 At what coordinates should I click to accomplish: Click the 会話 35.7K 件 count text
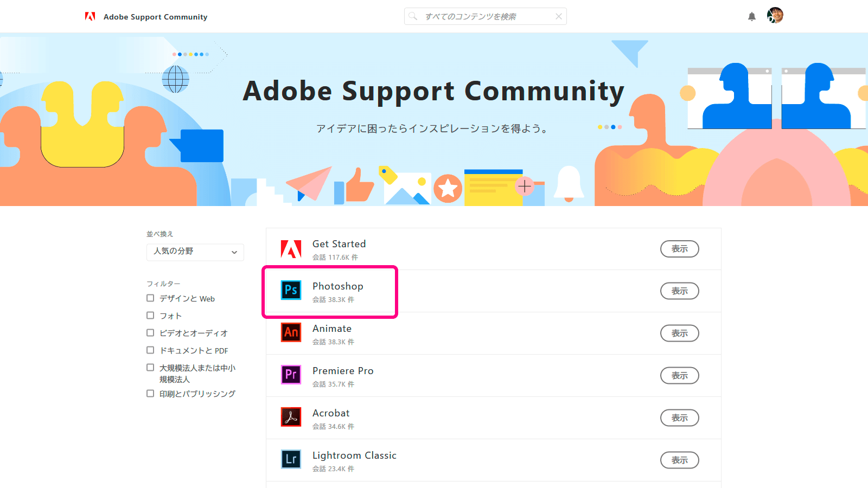pyautogui.click(x=333, y=384)
